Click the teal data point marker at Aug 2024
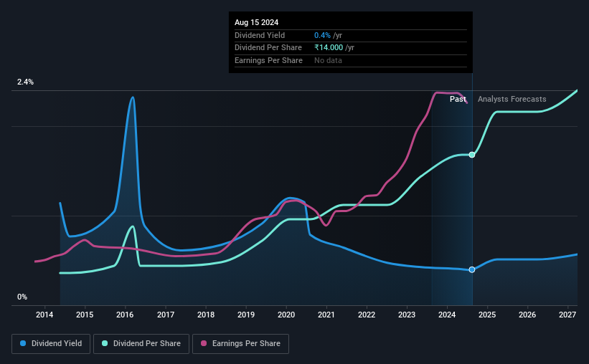The width and height of the screenshot is (589, 364). (472, 155)
